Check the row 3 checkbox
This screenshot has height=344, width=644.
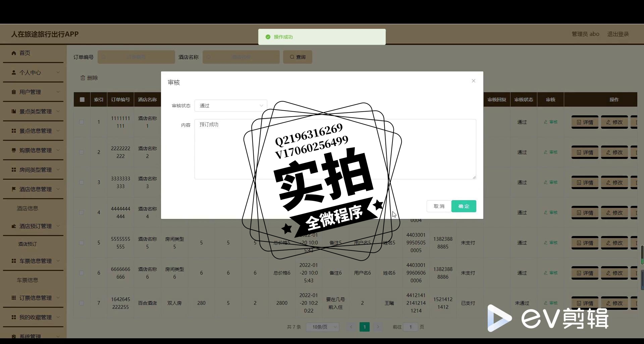tap(82, 182)
